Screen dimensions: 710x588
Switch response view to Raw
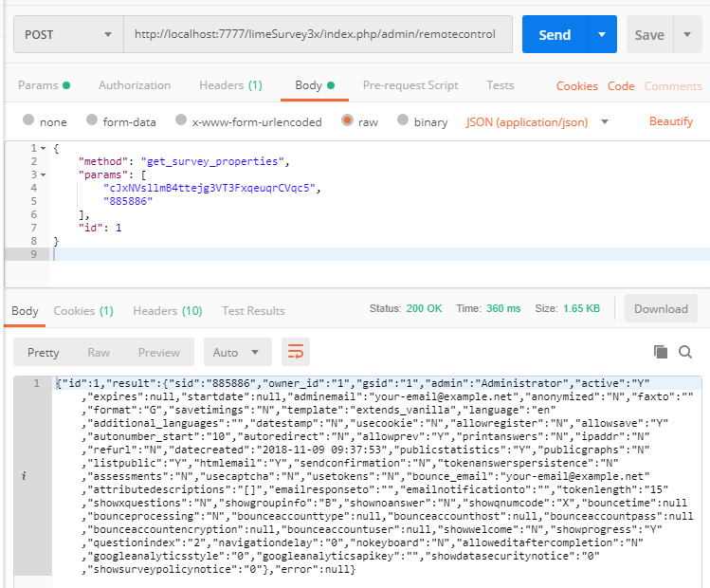pyautogui.click(x=99, y=353)
